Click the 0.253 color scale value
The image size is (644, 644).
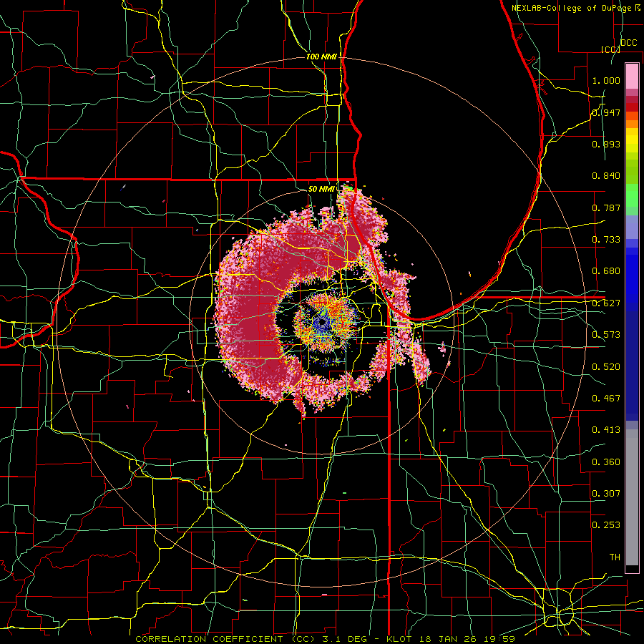coord(606,525)
